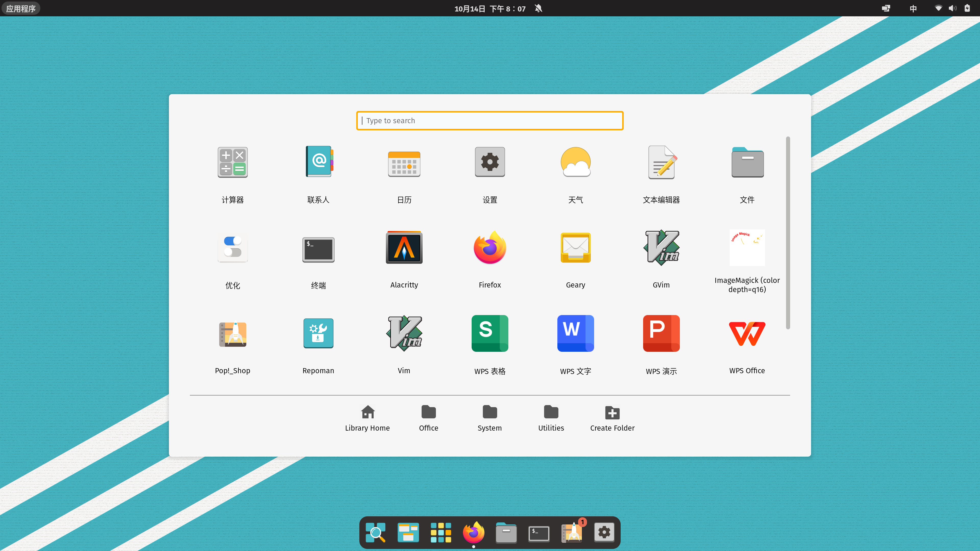The width and height of the screenshot is (980, 551).
Task: Open Pop!_Shop
Action: click(x=232, y=333)
